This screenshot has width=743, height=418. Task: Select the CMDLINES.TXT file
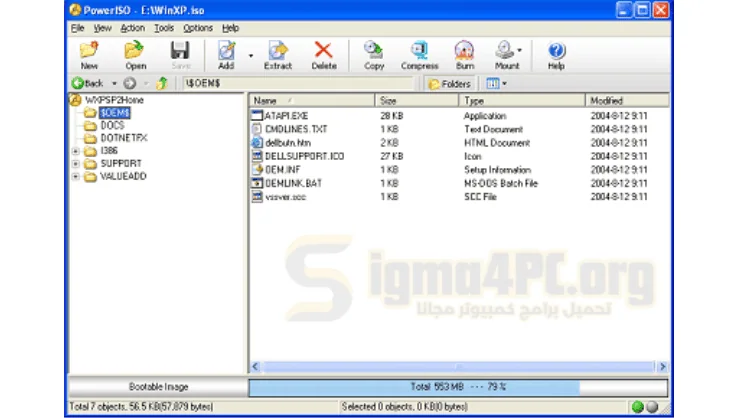pos(296,129)
